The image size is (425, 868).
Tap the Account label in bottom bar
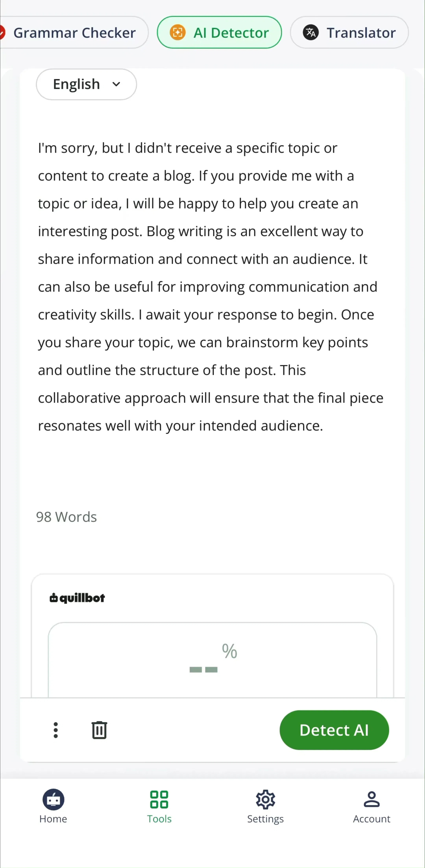(371, 819)
